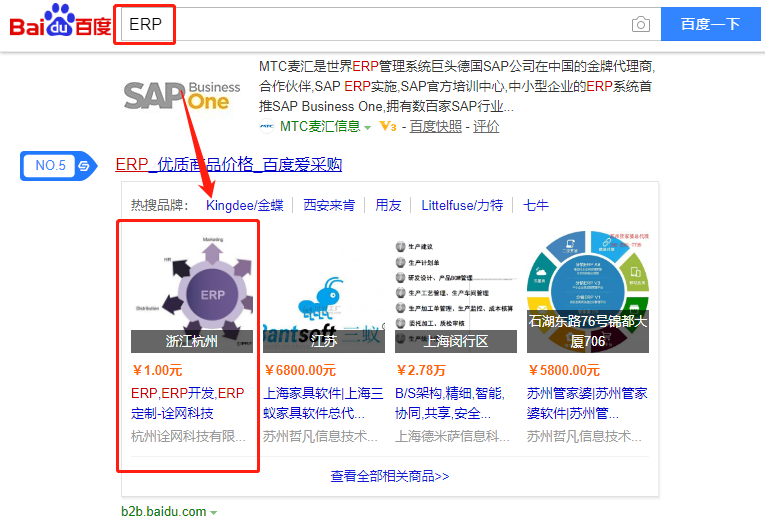The height and width of the screenshot is (524, 765).
Task: Click the Baidu logo
Action: click(x=60, y=21)
